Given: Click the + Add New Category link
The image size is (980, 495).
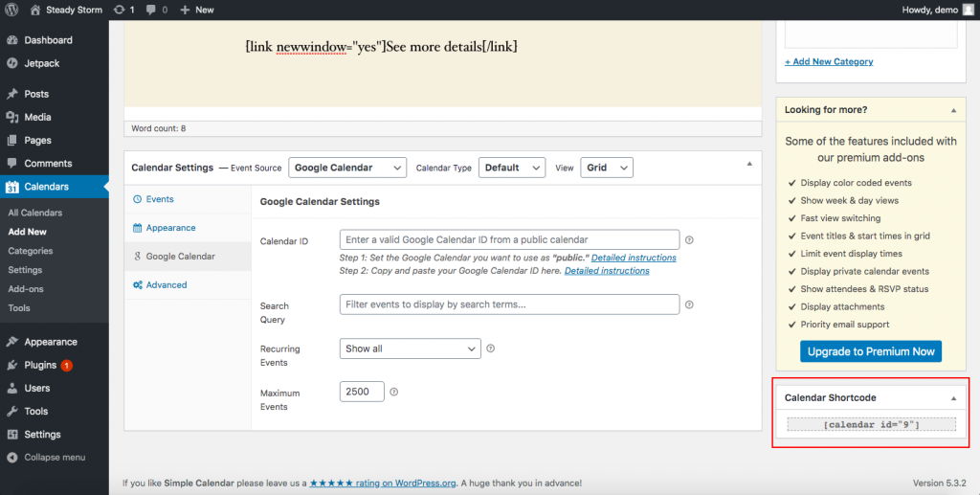Looking at the screenshot, I should pyautogui.click(x=829, y=61).
